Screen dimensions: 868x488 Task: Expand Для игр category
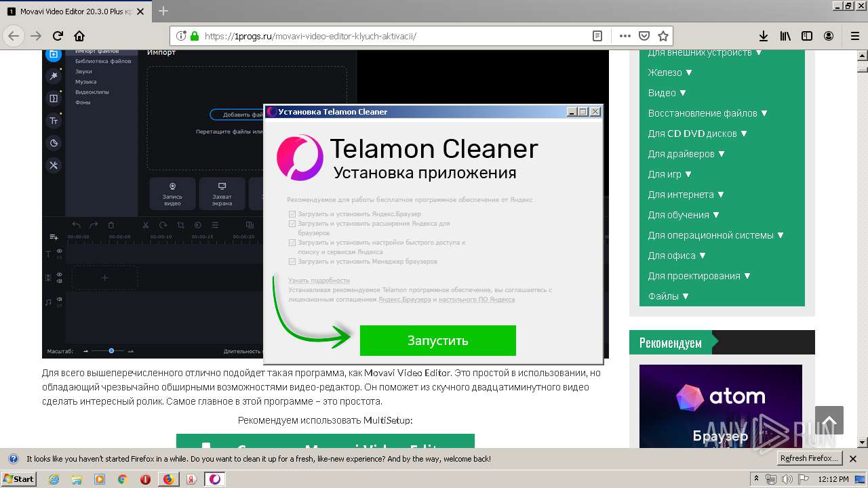click(x=670, y=174)
